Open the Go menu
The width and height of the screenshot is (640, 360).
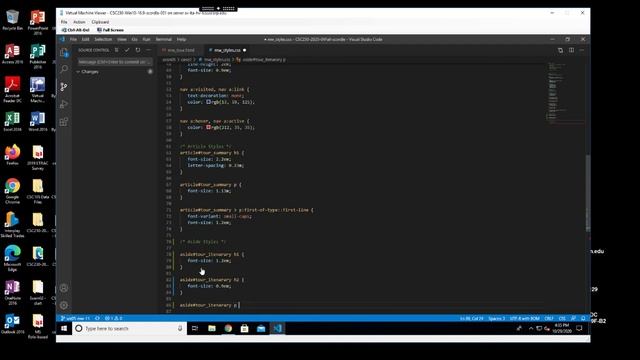pos(134,40)
